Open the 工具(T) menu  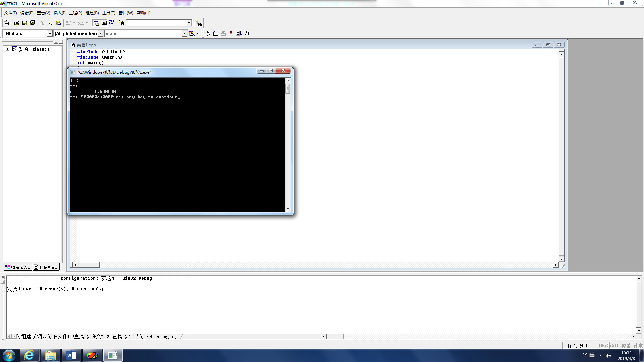coord(109,13)
